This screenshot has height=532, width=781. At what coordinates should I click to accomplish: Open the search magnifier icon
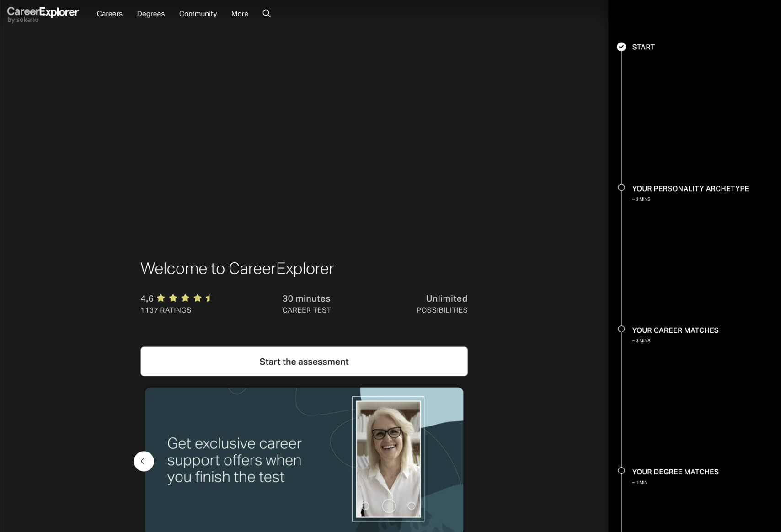pyautogui.click(x=267, y=14)
